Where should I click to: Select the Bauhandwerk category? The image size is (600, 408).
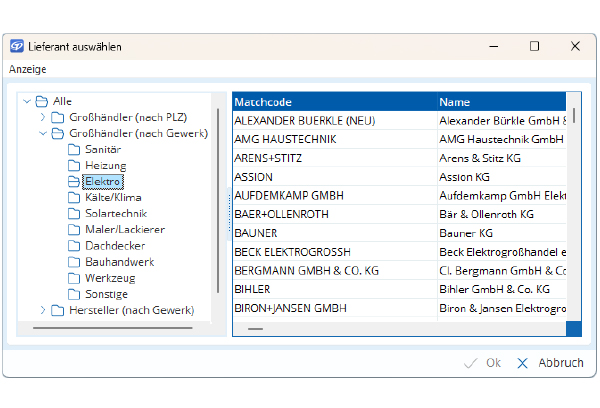tap(120, 262)
